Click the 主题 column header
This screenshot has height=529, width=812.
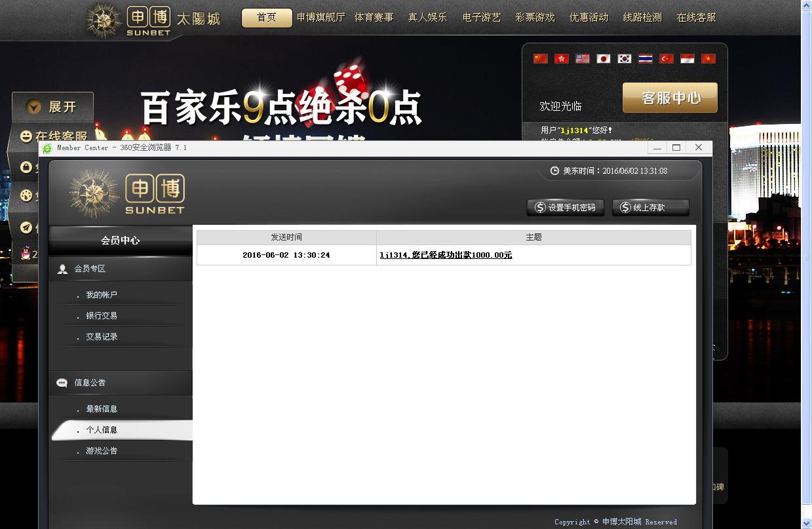tap(533, 237)
